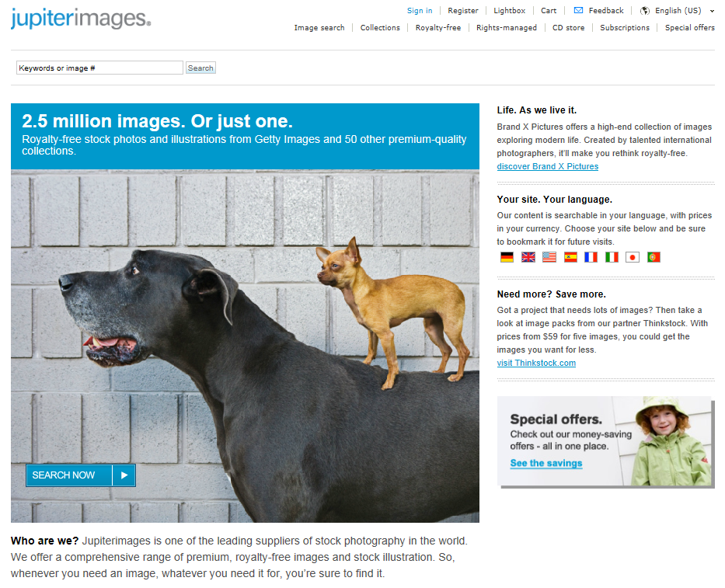Select the United States flag icon
Screen dimensions: 725x588
click(549, 257)
